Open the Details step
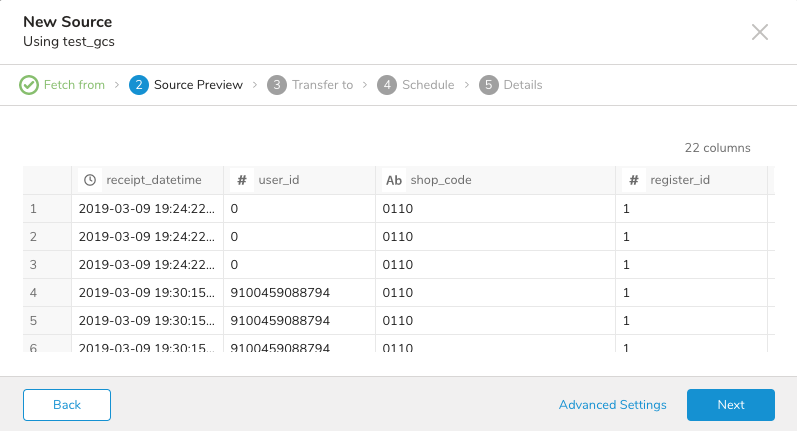 [523, 85]
